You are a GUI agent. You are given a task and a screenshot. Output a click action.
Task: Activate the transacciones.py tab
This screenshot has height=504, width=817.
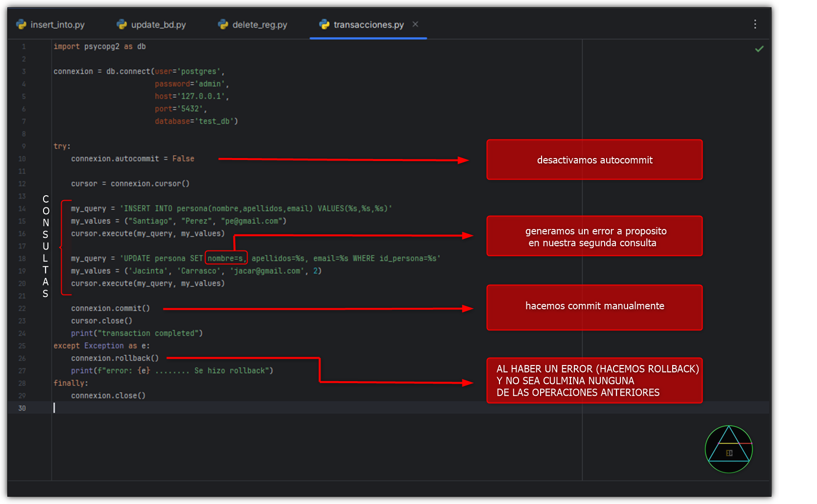tap(368, 24)
